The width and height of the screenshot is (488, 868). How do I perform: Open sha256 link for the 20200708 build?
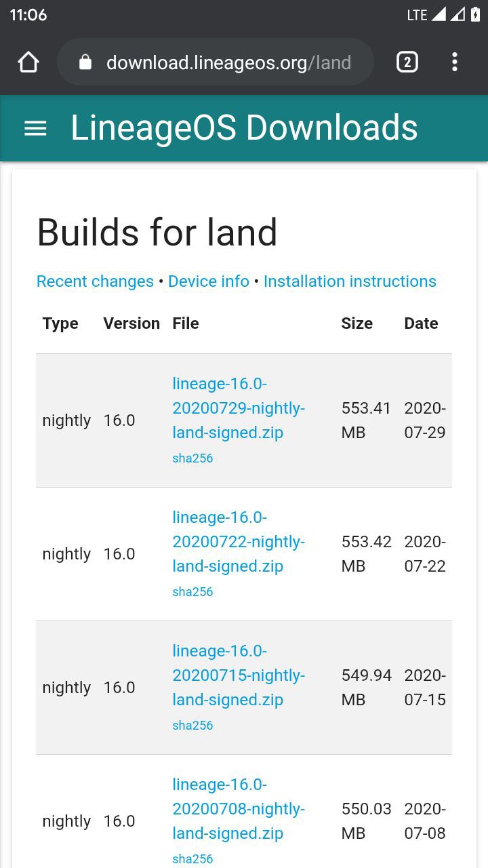[192, 859]
